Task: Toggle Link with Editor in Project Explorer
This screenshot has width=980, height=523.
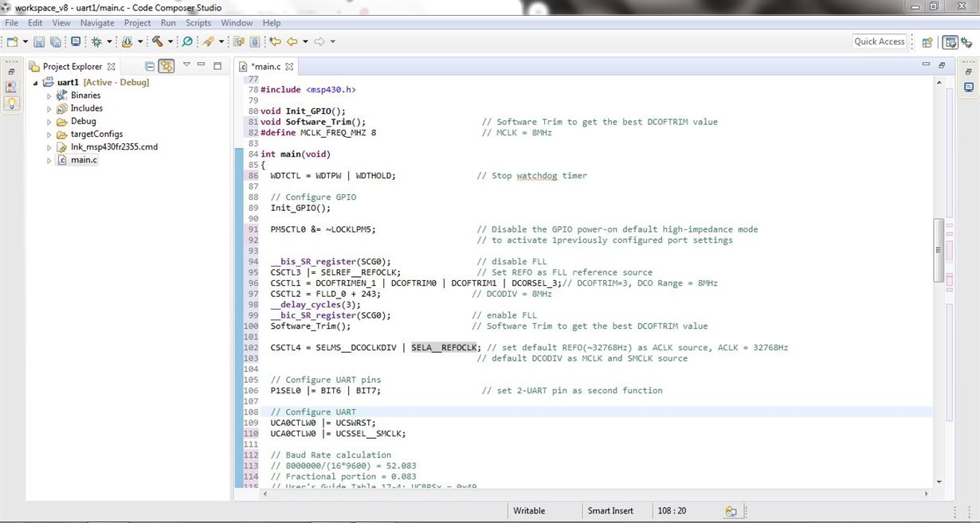Action: coord(167,66)
